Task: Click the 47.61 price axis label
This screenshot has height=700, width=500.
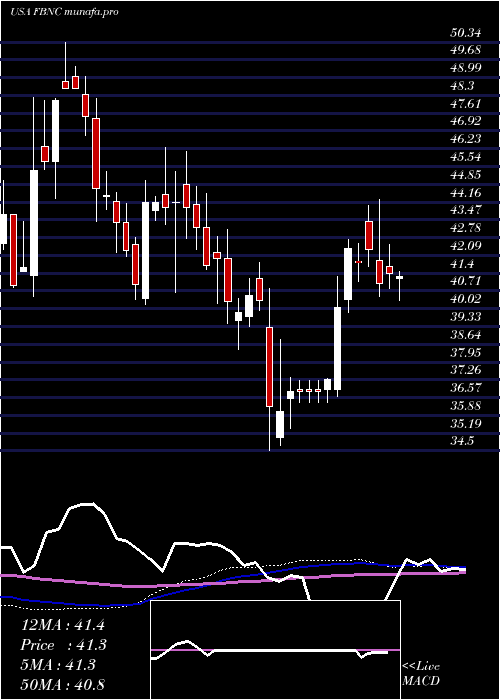Action: click(464, 104)
